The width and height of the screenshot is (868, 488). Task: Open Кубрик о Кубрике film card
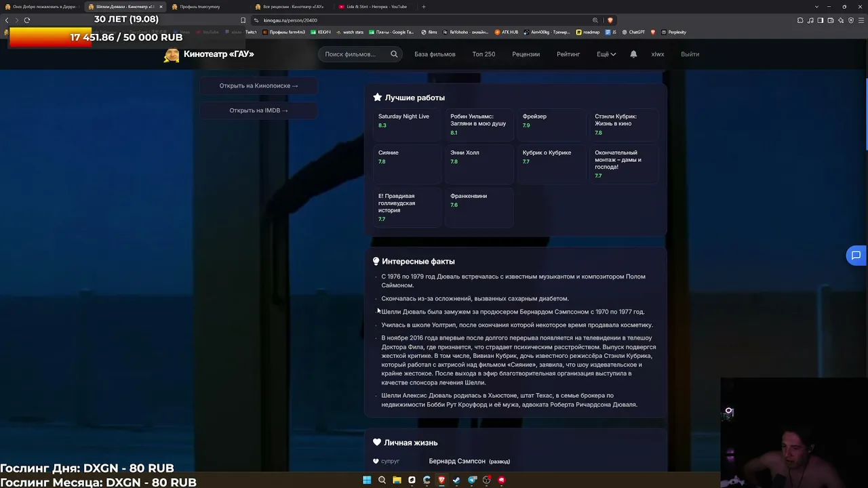click(x=551, y=165)
